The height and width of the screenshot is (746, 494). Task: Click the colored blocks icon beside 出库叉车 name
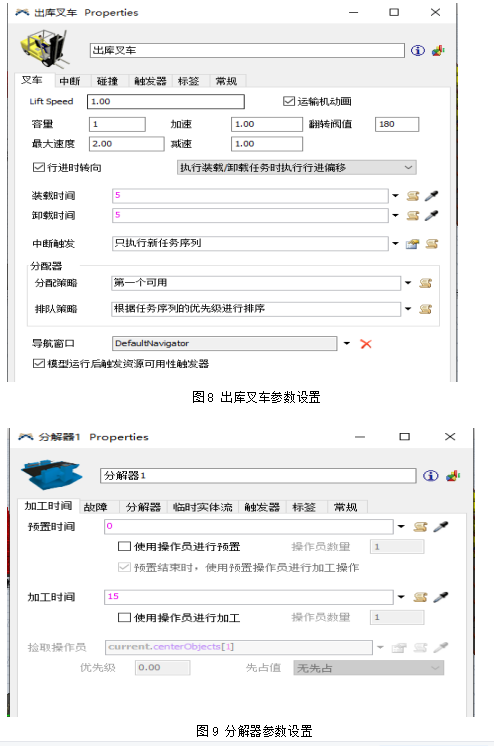(437, 50)
